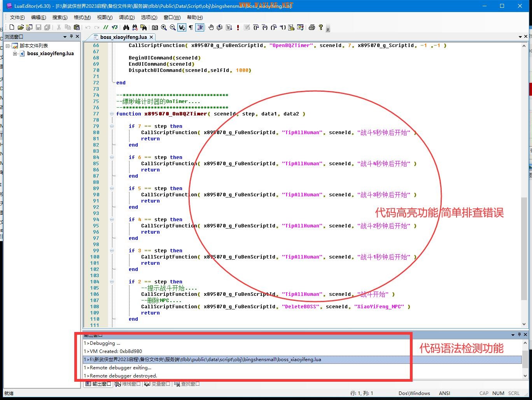This screenshot has height=400, width=532.
Task: Collapse function x895070_OnBQZTimer fold marker
Action: (112, 114)
